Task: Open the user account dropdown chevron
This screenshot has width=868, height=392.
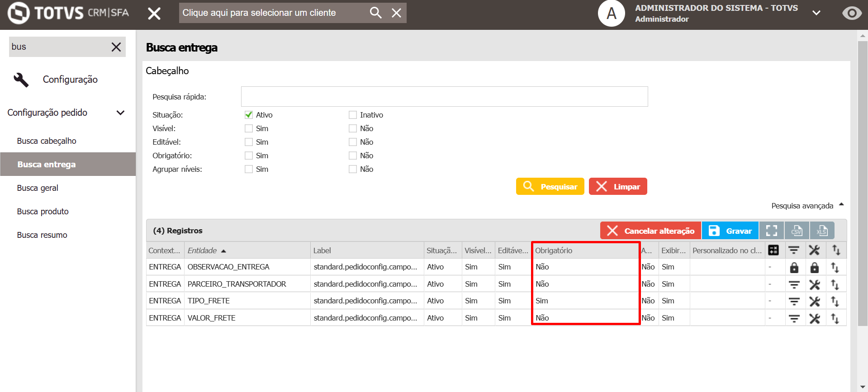Action: click(816, 13)
